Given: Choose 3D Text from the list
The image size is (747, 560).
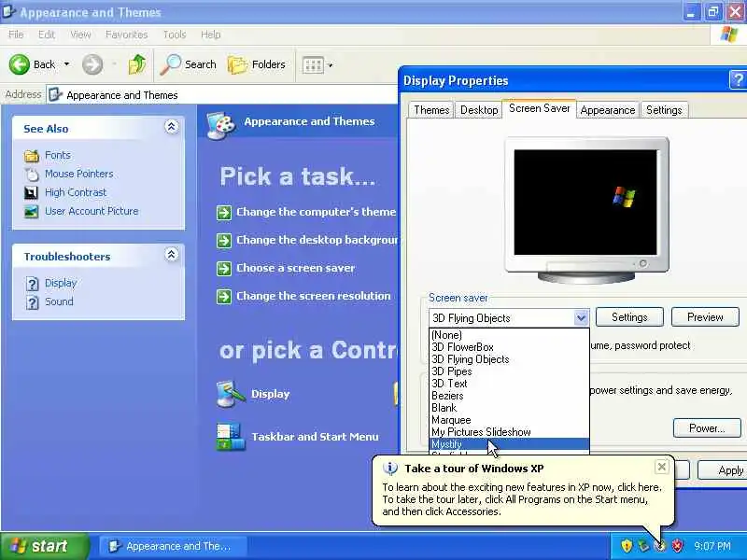Looking at the screenshot, I should pos(509,384).
